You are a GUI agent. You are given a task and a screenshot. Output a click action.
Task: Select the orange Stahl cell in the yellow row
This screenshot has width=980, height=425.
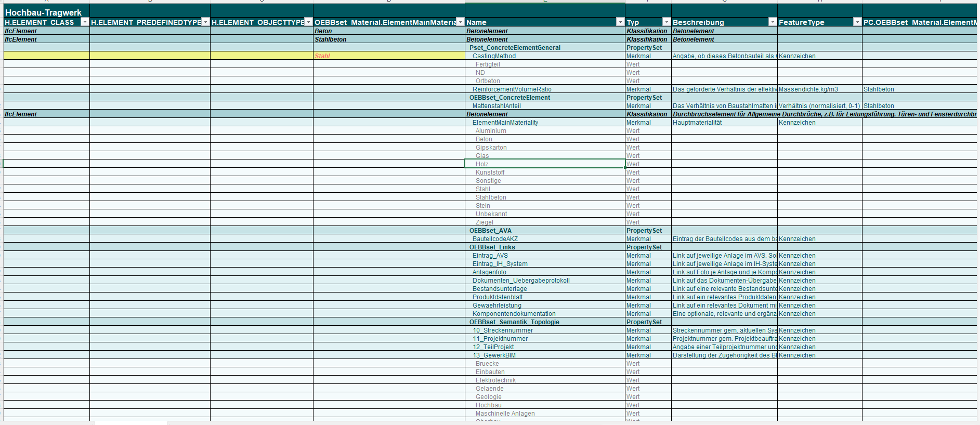pyautogui.click(x=389, y=56)
